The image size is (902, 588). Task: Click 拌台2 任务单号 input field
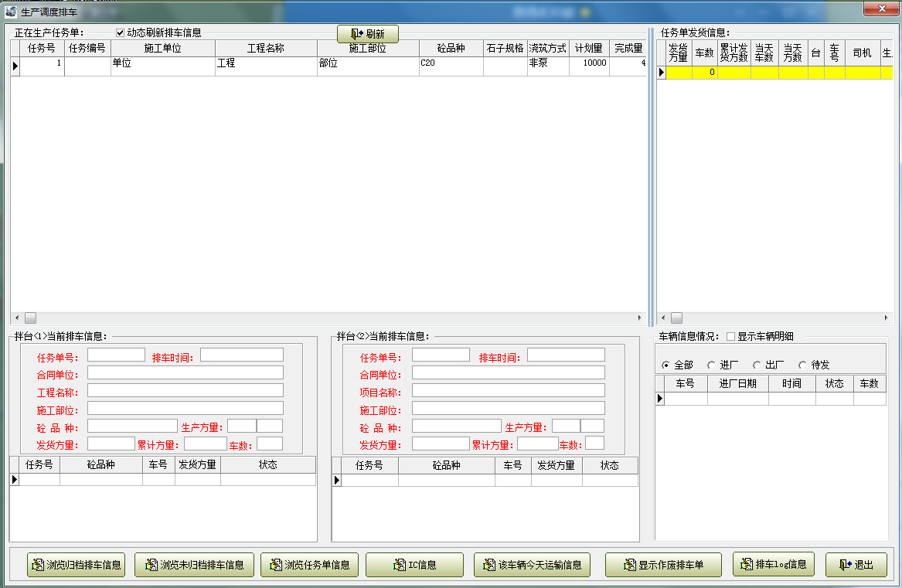(x=441, y=355)
